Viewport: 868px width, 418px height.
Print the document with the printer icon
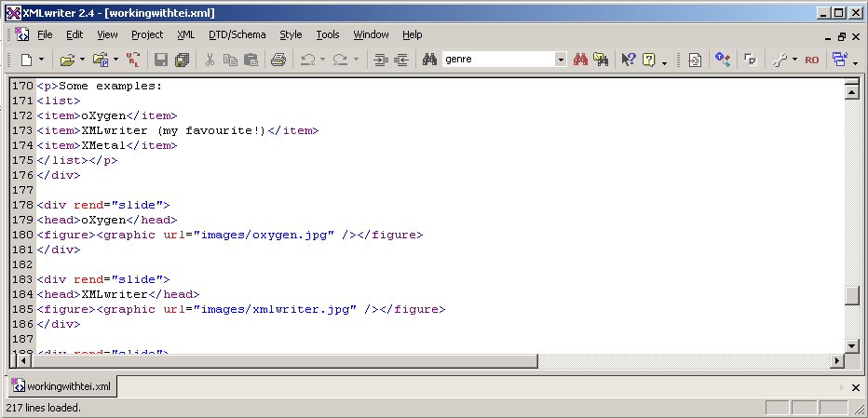pyautogui.click(x=278, y=60)
